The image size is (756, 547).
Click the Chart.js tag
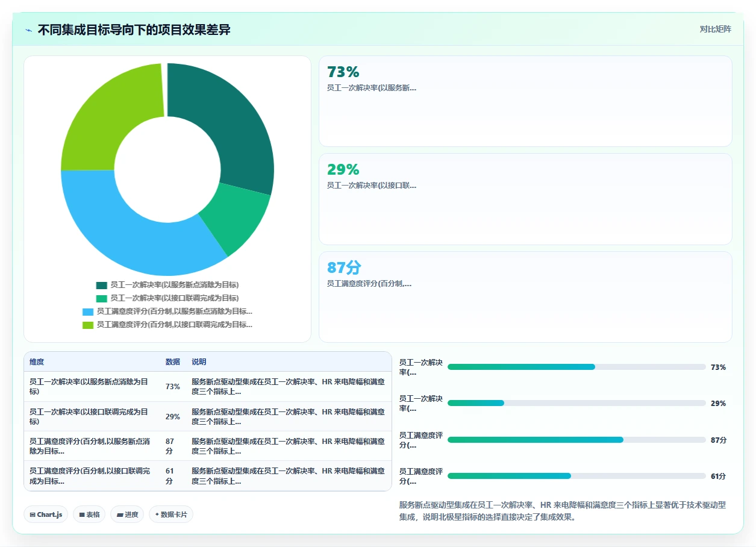46,514
